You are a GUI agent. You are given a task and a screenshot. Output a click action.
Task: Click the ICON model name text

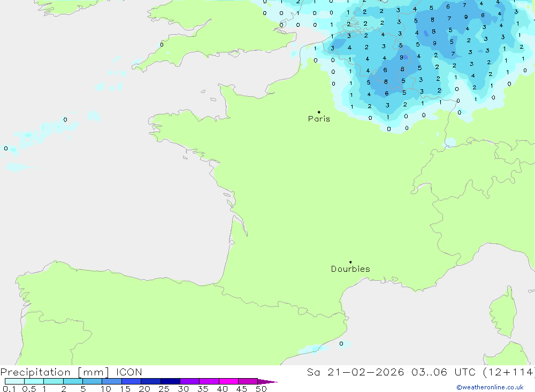[129, 372]
